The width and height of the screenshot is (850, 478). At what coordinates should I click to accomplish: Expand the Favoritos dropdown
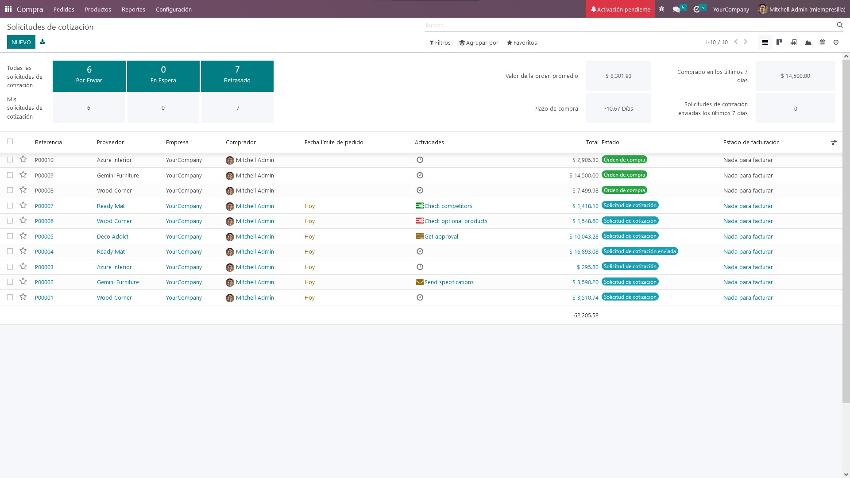tap(521, 43)
